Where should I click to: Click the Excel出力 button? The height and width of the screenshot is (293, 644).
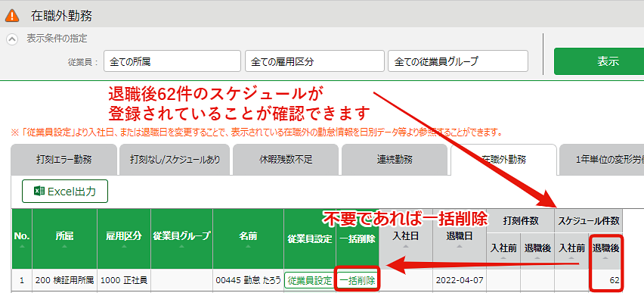[x=65, y=192]
